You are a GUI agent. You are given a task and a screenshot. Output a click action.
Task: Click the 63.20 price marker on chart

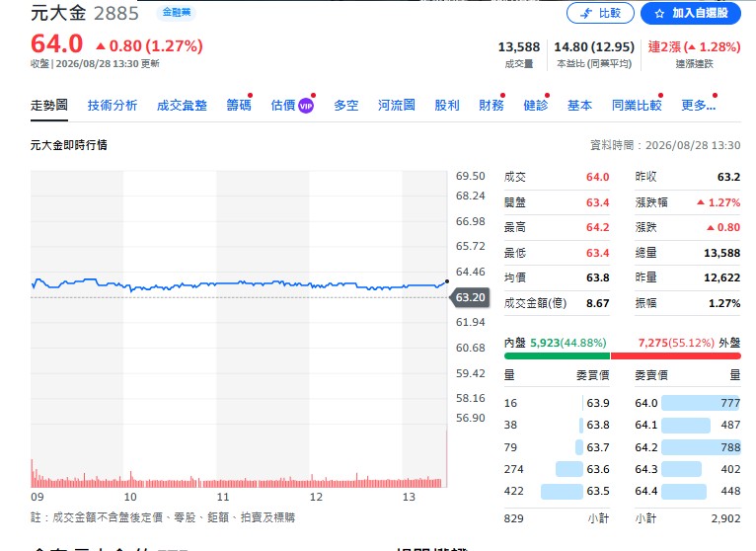click(469, 297)
